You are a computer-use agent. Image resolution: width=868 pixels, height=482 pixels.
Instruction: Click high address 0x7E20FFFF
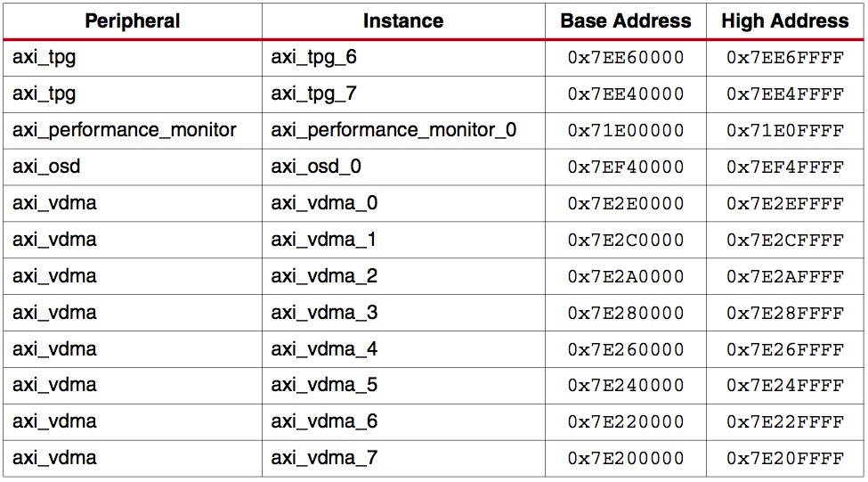click(x=785, y=459)
